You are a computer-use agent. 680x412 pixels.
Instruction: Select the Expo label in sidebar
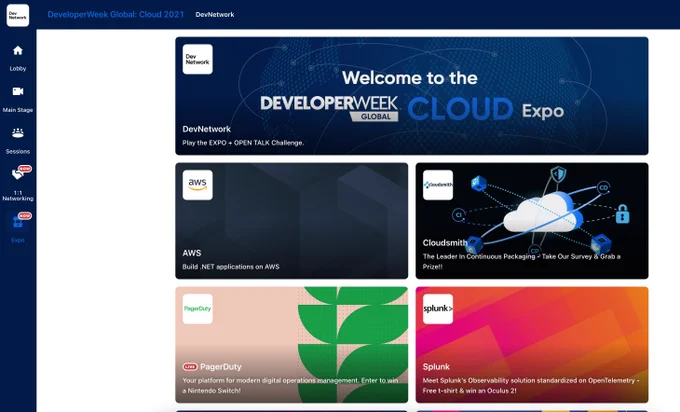(18, 240)
